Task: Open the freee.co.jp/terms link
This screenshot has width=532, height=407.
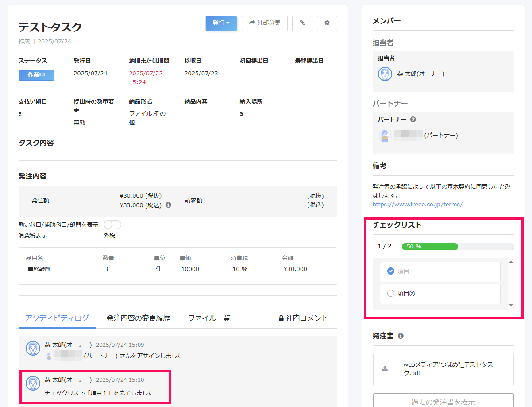Action: [x=417, y=204]
